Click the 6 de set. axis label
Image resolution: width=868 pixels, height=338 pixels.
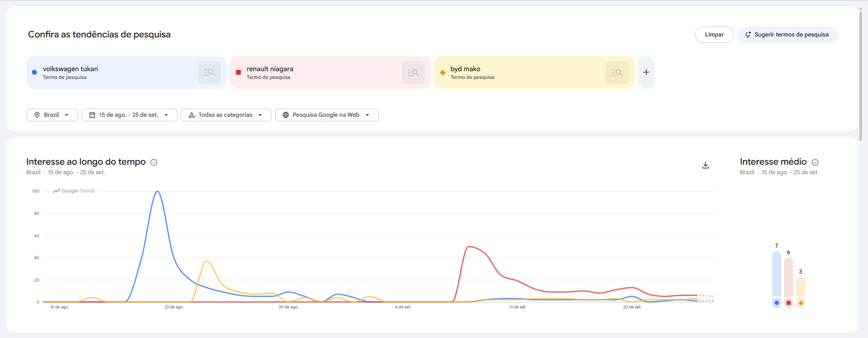[403, 307]
